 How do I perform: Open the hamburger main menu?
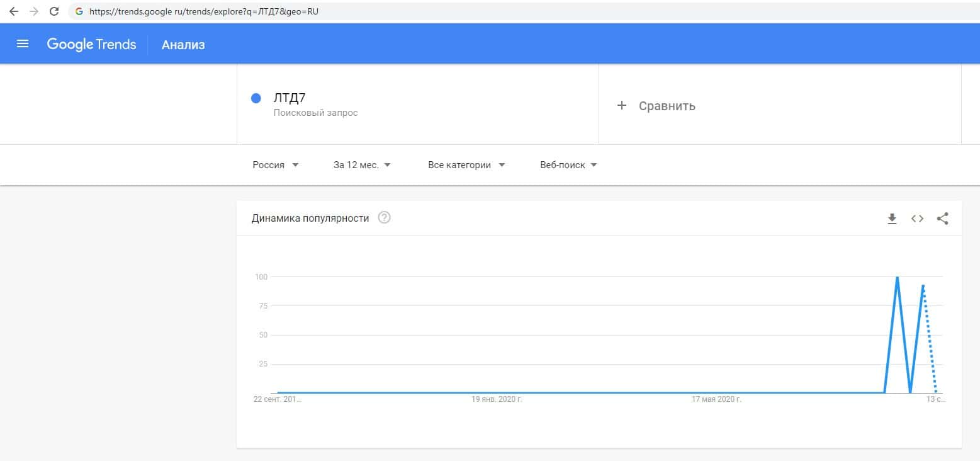[23, 44]
